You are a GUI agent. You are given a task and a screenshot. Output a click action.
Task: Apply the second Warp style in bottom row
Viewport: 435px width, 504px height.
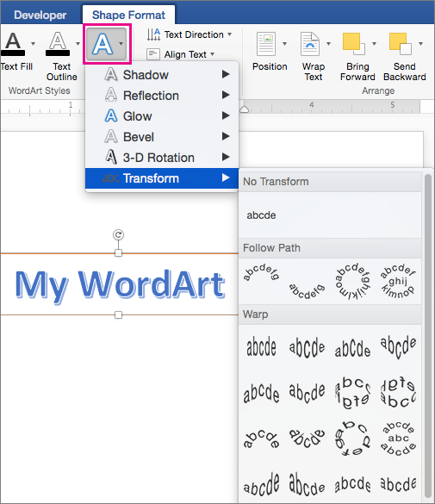click(x=307, y=483)
